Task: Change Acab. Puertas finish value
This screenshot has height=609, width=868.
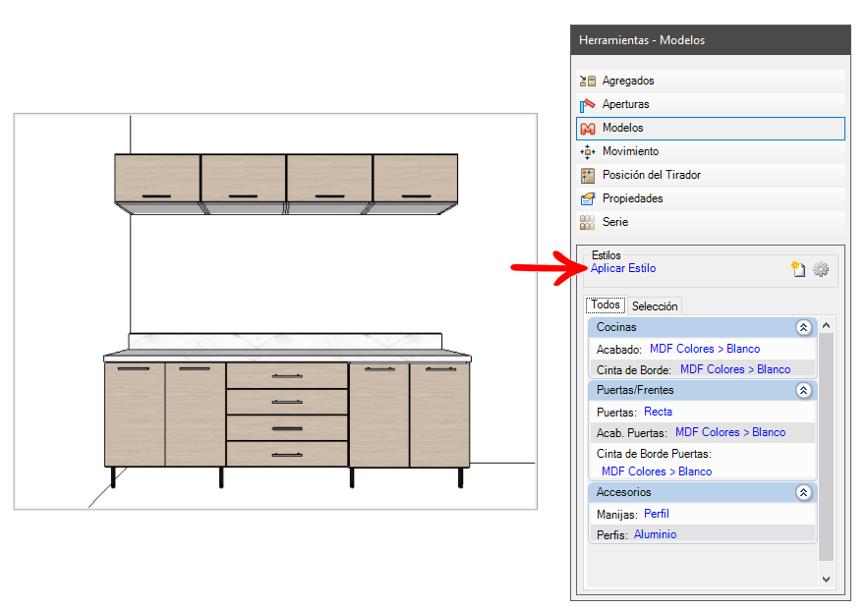Action: coord(730,432)
